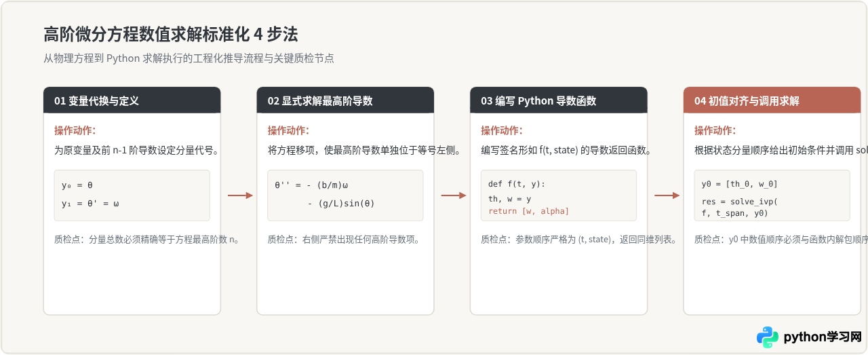Image resolution: width=868 pixels, height=355 pixels.
Task: Select the header 03 编写 Python 导数函数
Action: click(559, 100)
